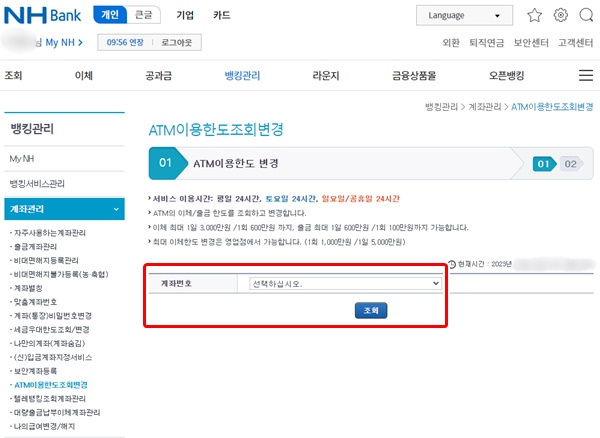Click 계좌관리 in breadcrumb

485,107
